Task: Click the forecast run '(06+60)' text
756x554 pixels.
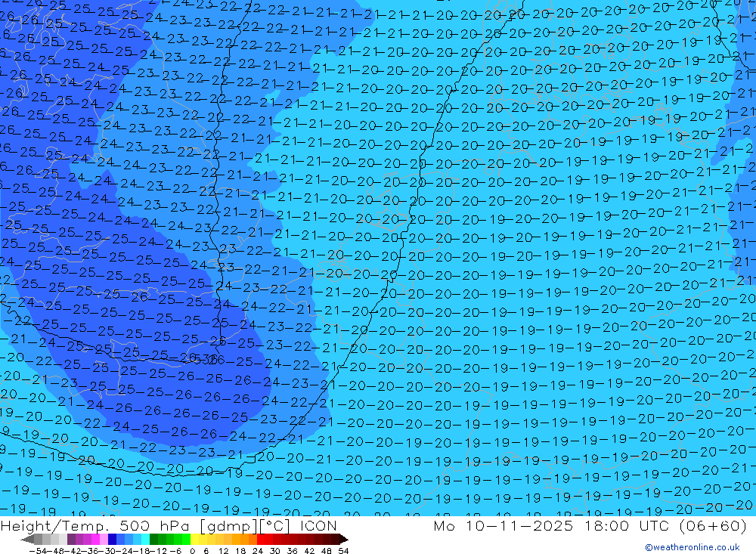Action: coord(713,525)
